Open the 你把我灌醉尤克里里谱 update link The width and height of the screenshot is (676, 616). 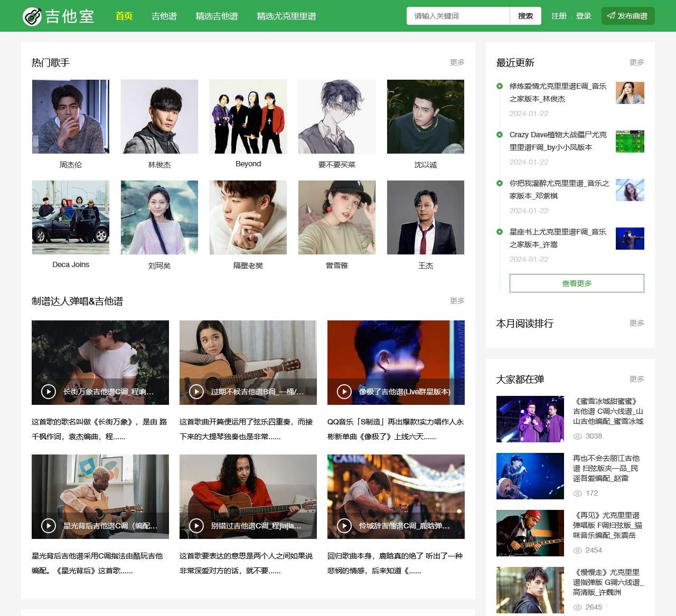point(559,189)
